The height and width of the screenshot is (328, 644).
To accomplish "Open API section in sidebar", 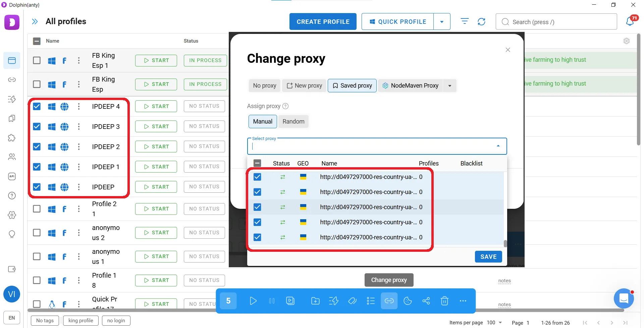I will (x=12, y=176).
